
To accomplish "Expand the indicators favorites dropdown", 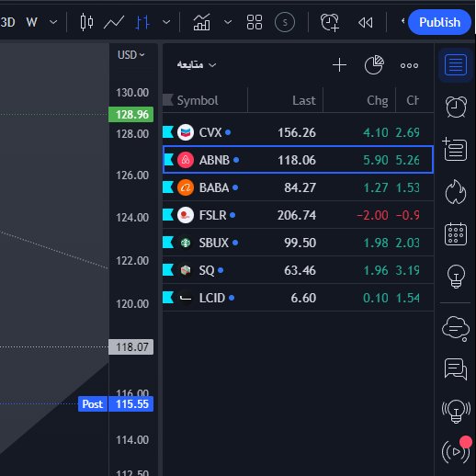I will click(228, 22).
